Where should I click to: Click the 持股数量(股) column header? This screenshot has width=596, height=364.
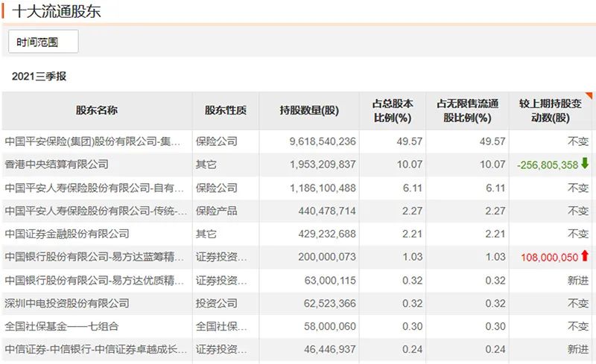(309, 111)
